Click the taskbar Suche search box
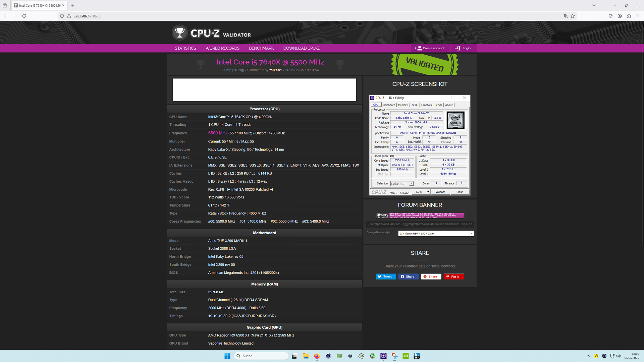 coord(261,356)
